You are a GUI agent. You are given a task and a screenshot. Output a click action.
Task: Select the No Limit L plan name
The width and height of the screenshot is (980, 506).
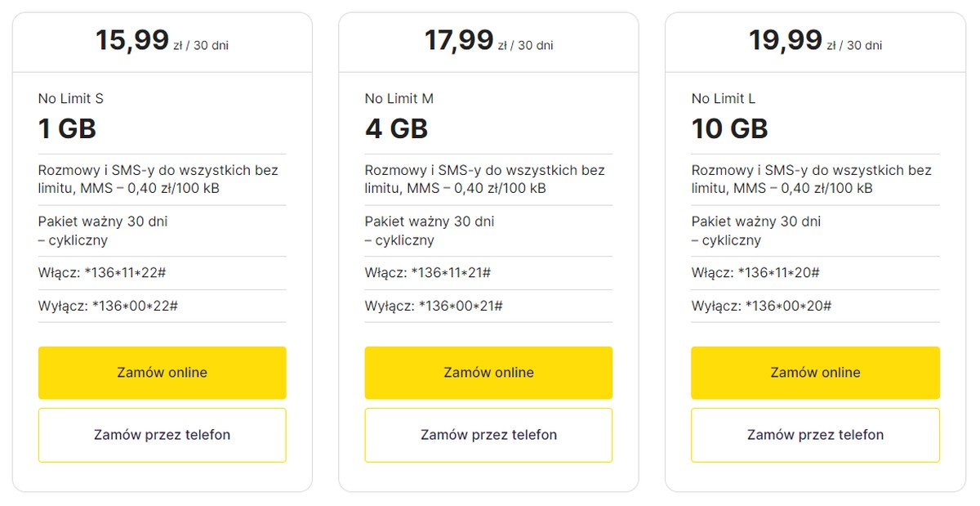click(x=724, y=99)
